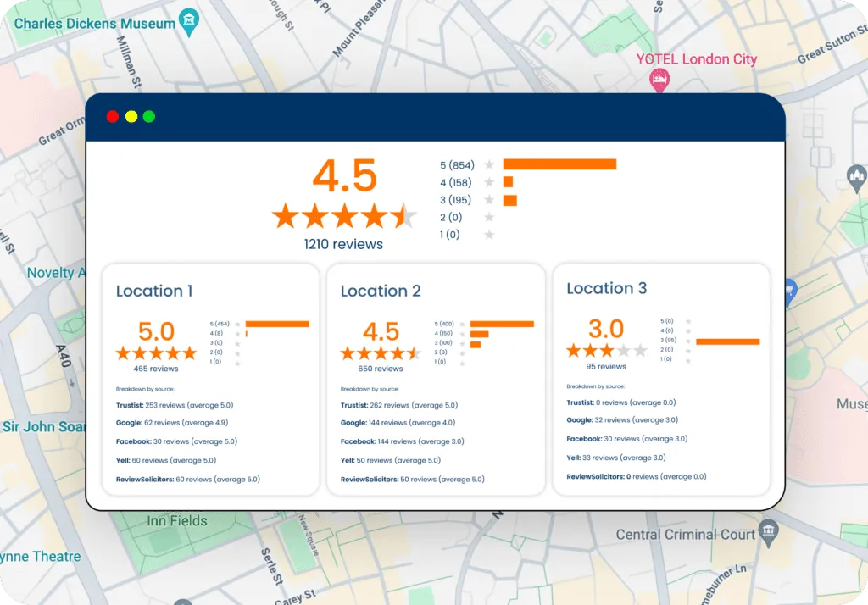Screen dimensions: 868x605
Task: Click Google: 32 reviews line
Action: click(622, 419)
